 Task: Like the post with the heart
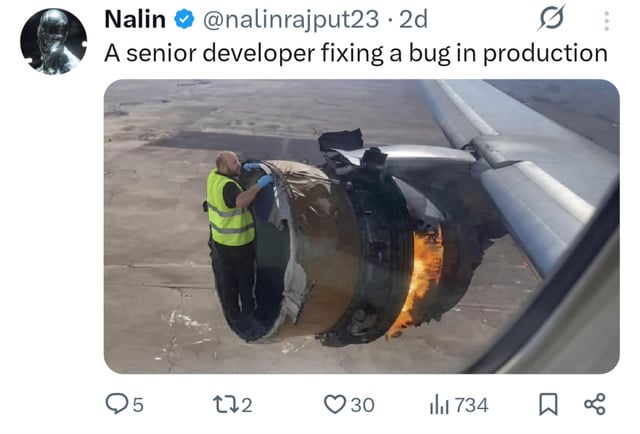tap(335, 404)
